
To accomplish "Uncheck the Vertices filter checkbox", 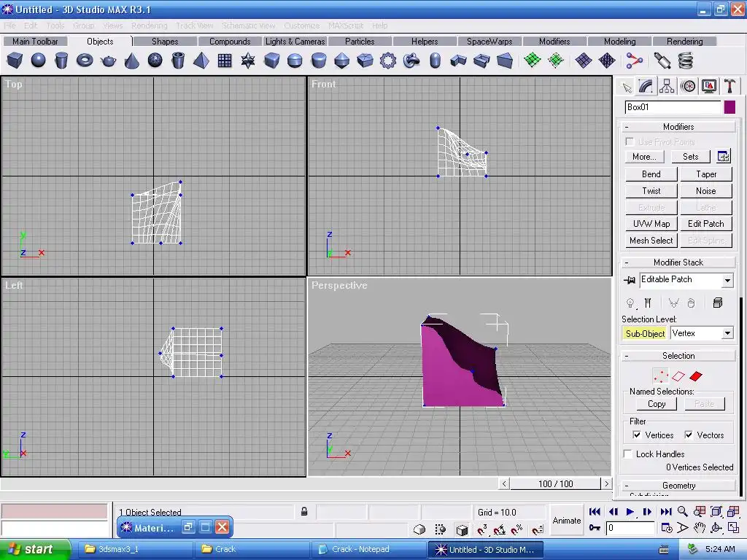I will pos(636,435).
